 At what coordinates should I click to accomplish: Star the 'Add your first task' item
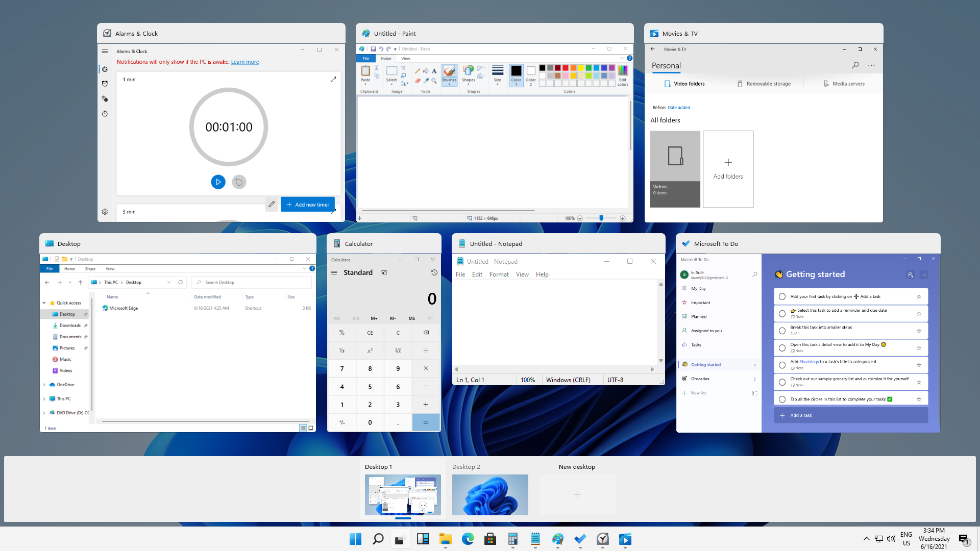coord(919,296)
